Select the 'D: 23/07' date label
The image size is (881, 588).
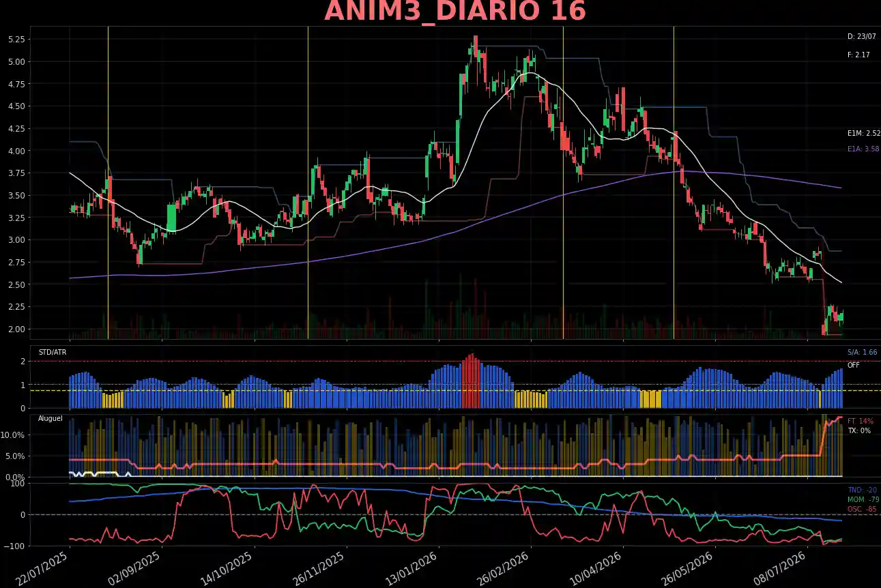click(x=861, y=36)
